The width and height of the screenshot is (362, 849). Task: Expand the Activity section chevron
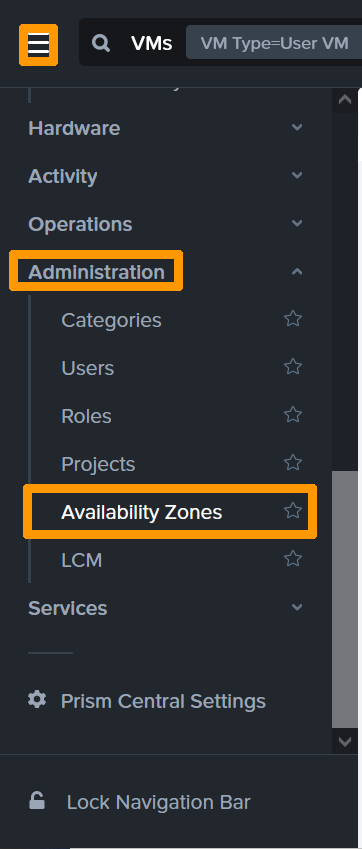pos(297,175)
